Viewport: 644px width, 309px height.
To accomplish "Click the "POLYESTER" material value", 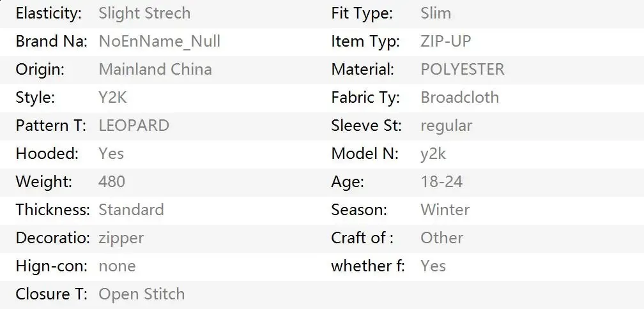I will (x=462, y=70).
